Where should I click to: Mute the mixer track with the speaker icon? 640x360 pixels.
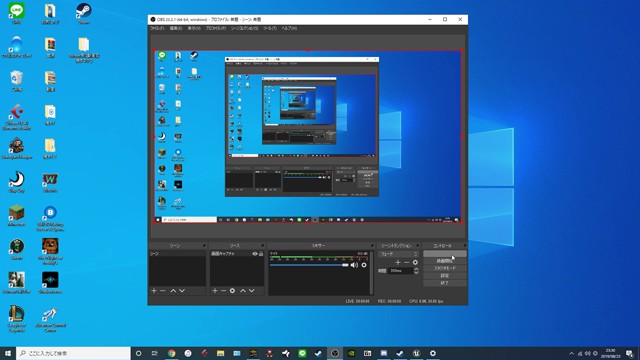[x=354, y=265]
